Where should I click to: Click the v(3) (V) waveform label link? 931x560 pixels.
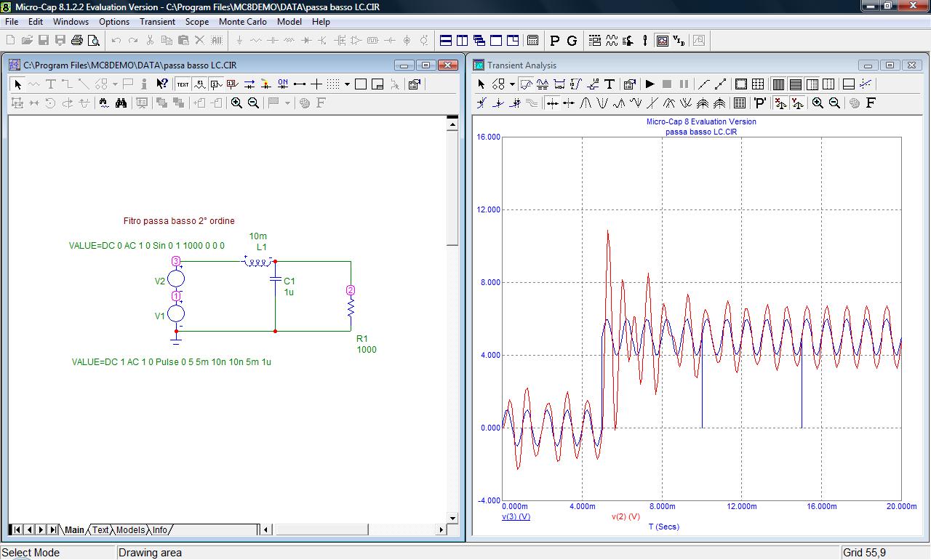coord(516,516)
